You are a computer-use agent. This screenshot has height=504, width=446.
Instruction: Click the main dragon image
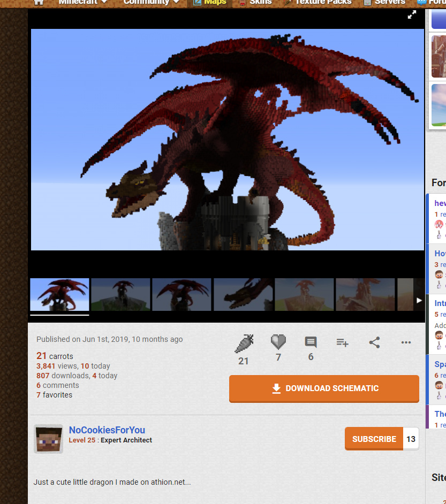coord(228,140)
